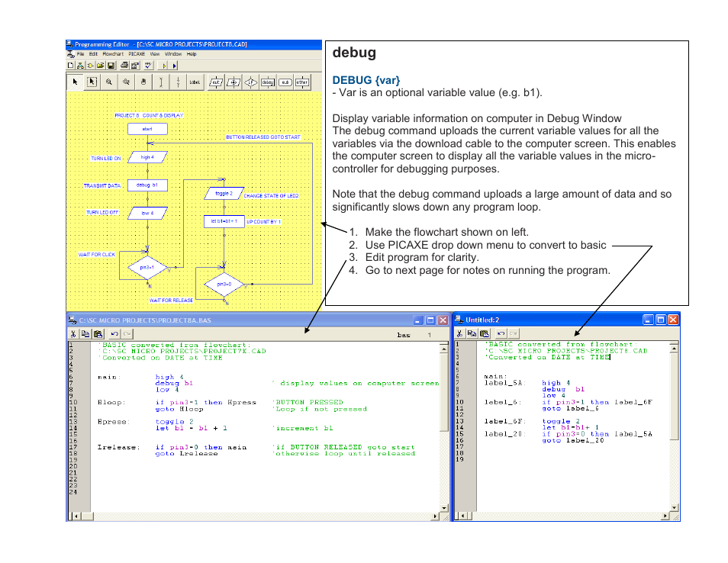Click Cut icon in PROJECT8A.BAS window

[x=73, y=333]
